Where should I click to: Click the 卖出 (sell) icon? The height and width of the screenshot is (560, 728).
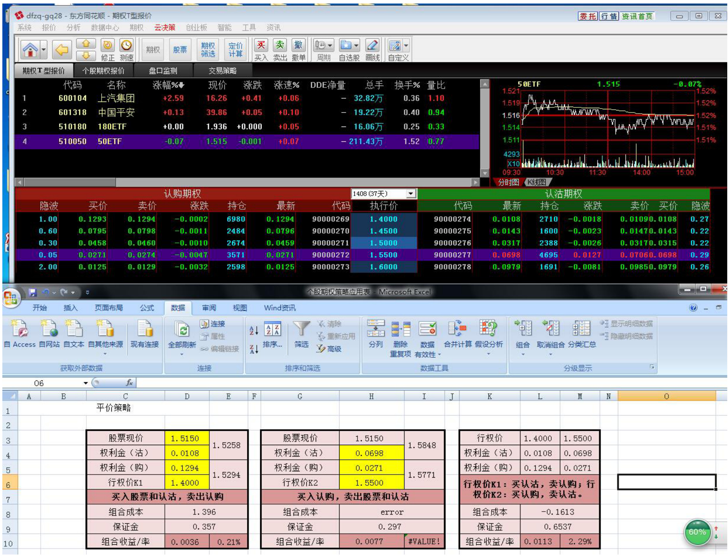click(280, 46)
